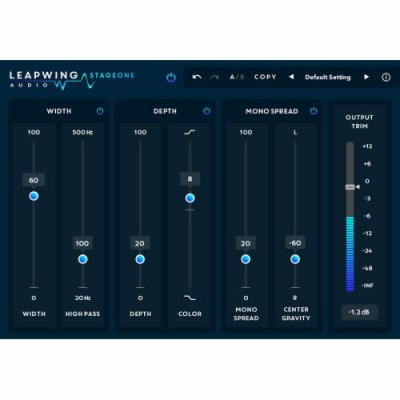The width and height of the screenshot is (400, 400).
Task: Switch A/B comparison state
Action: coord(237,77)
